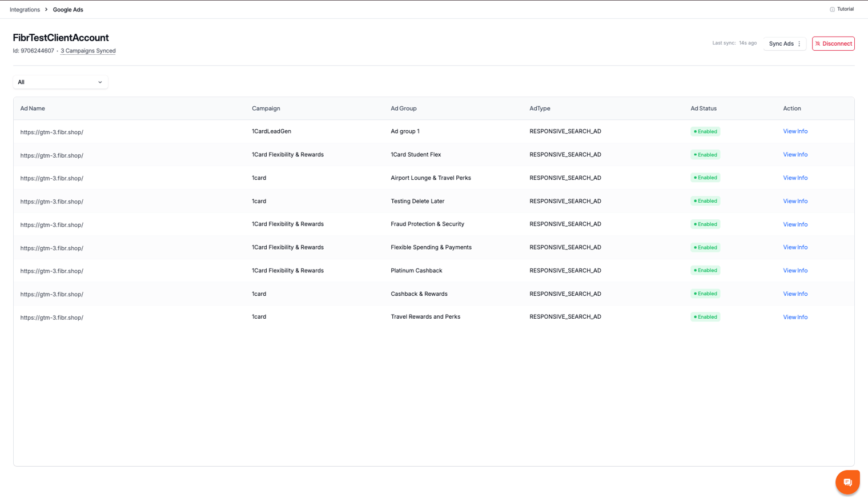This screenshot has width=868, height=502.
Task: Click the FibrTestClientAccount heading
Action: point(61,38)
